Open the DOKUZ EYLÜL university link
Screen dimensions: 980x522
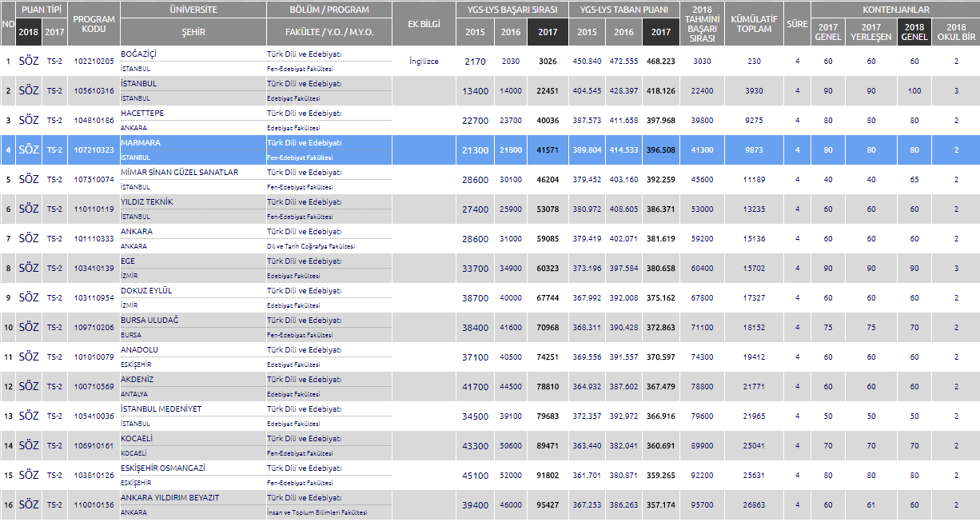[146, 291]
